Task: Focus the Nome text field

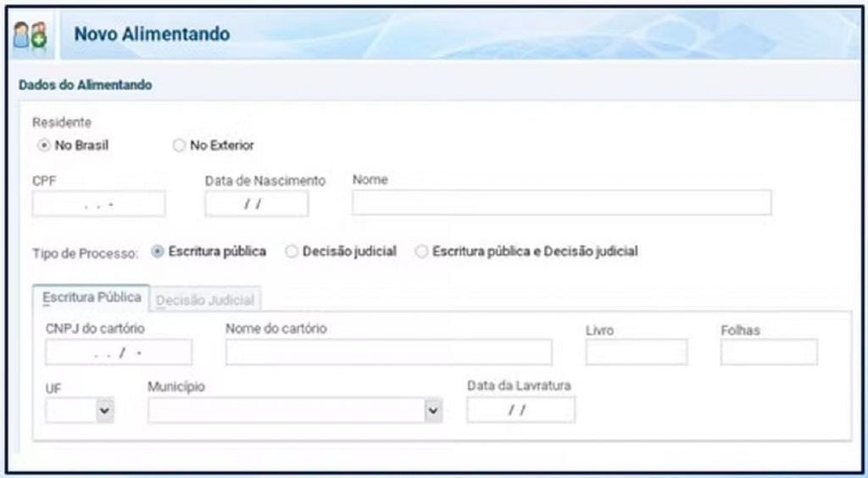Action: click(x=561, y=203)
